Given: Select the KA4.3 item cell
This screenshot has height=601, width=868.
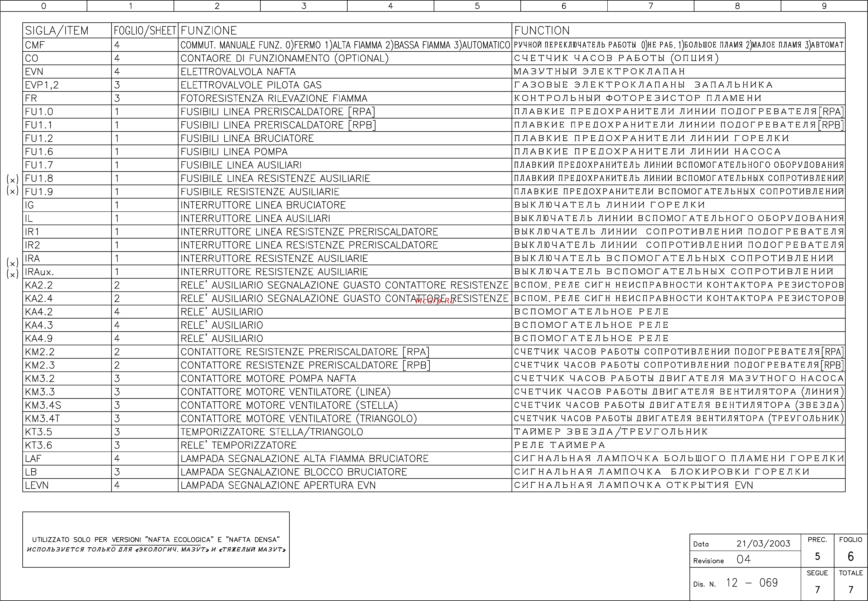Looking at the screenshot, I should coord(67,325).
